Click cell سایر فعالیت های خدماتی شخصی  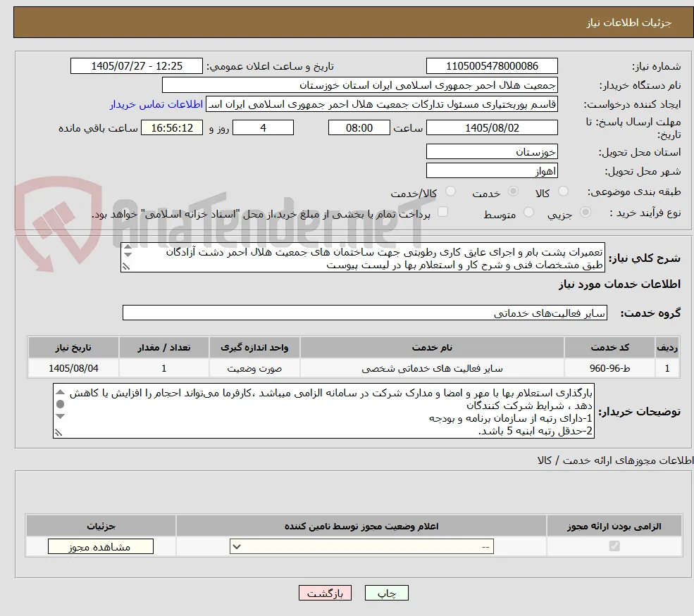(x=432, y=368)
